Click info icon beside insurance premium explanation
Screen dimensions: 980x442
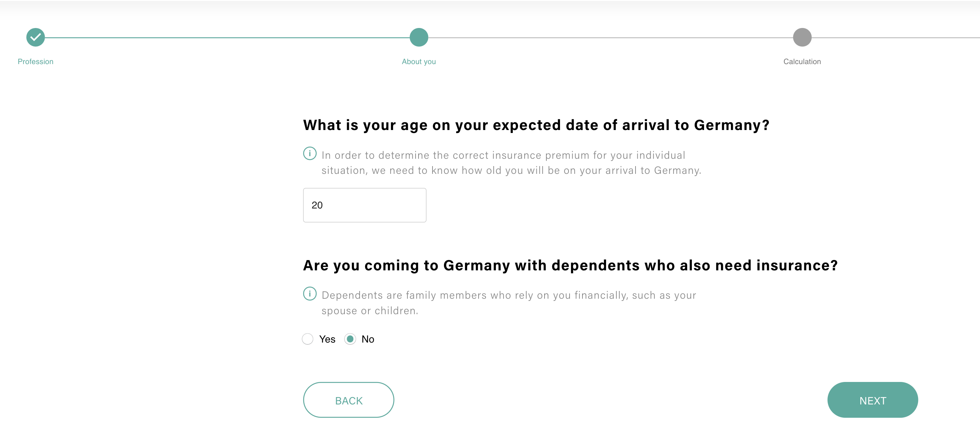pyautogui.click(x=310, y=154)
